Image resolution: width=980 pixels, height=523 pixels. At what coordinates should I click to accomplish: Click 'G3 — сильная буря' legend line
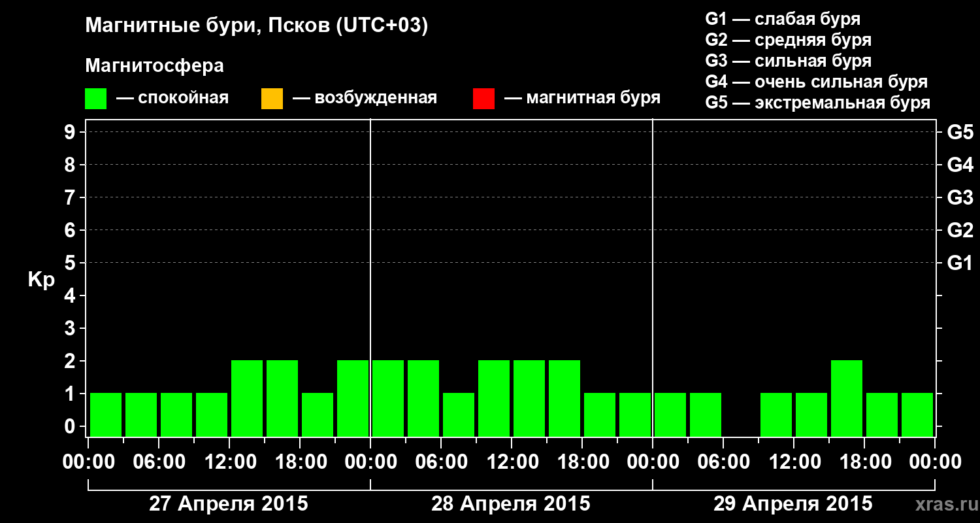pyautogui.click(x=788, y=61)
